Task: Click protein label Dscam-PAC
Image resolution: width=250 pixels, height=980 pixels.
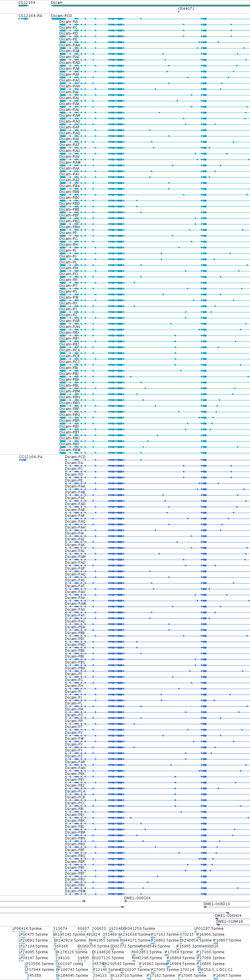Action: (x=75, y=498)
